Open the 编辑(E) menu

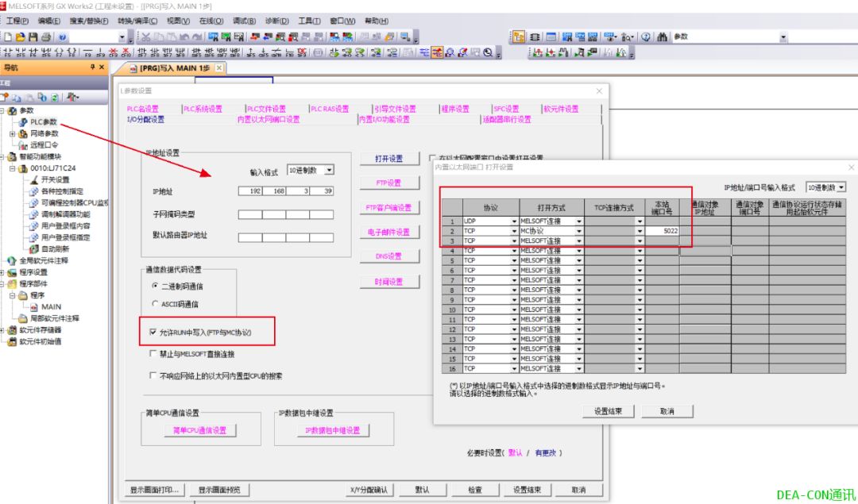[x=48, y=21]
